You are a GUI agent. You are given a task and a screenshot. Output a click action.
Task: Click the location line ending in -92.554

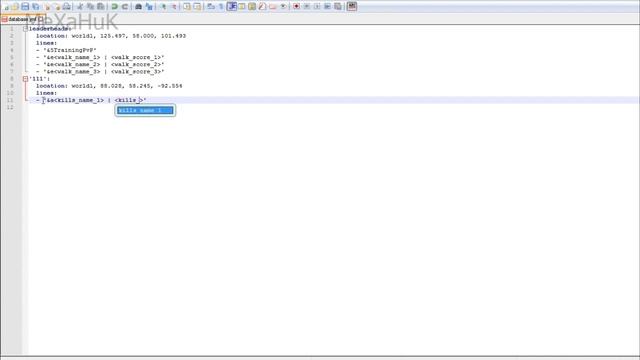[109, 86]
